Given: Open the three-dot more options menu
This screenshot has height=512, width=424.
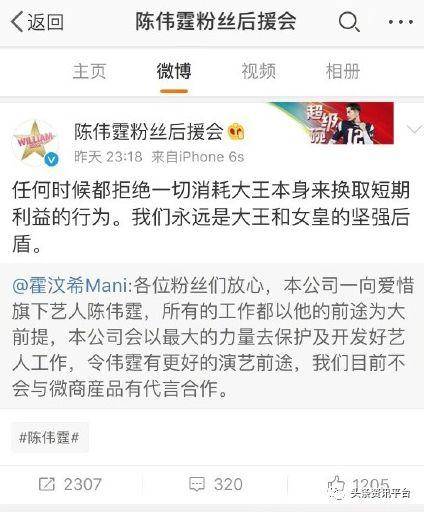Looking at the screenshot, I should point(401,22).
